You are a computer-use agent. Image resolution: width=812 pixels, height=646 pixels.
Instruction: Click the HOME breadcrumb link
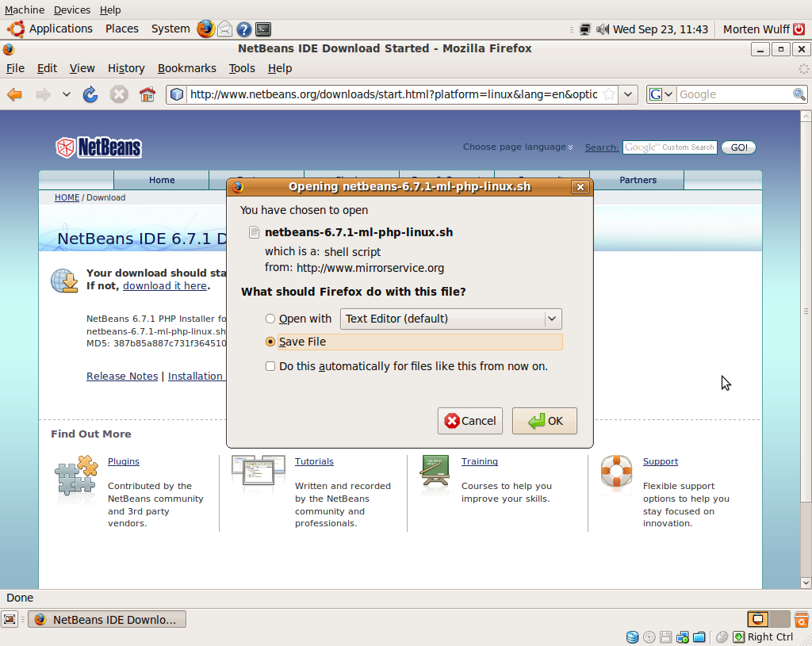[67, 197]
